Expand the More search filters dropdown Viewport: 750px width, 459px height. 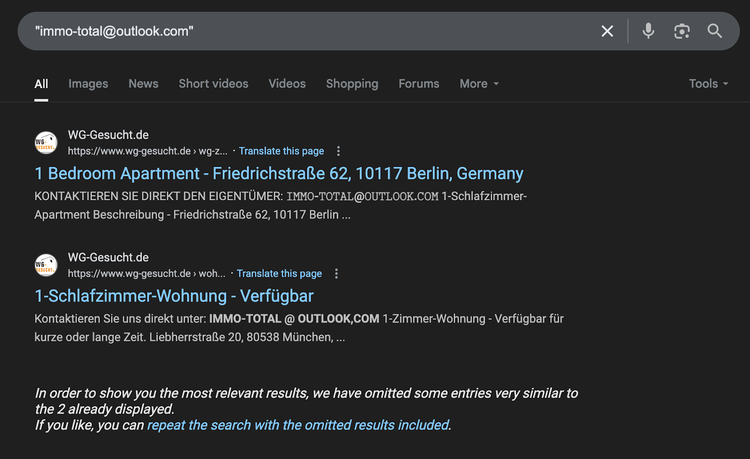479,84
